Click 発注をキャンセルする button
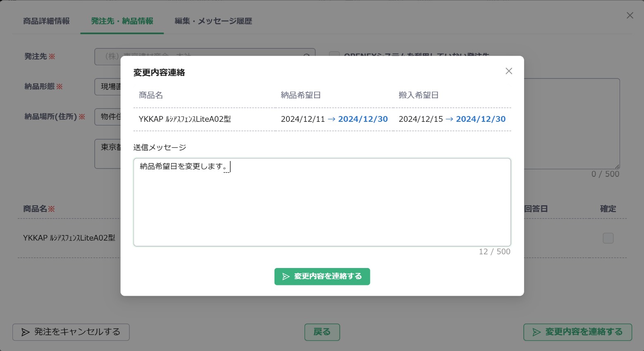Viewport: 644px width, 351px height. point(71,332)
